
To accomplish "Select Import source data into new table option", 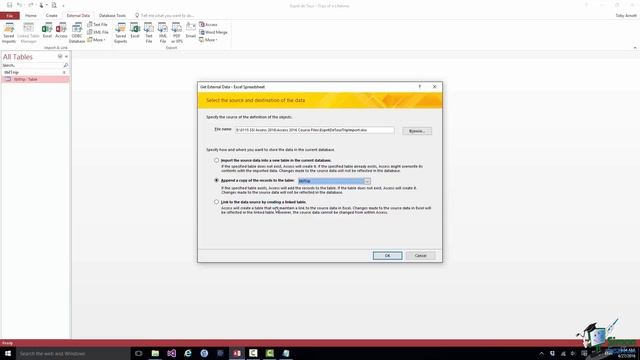I will tap(216, 160).
